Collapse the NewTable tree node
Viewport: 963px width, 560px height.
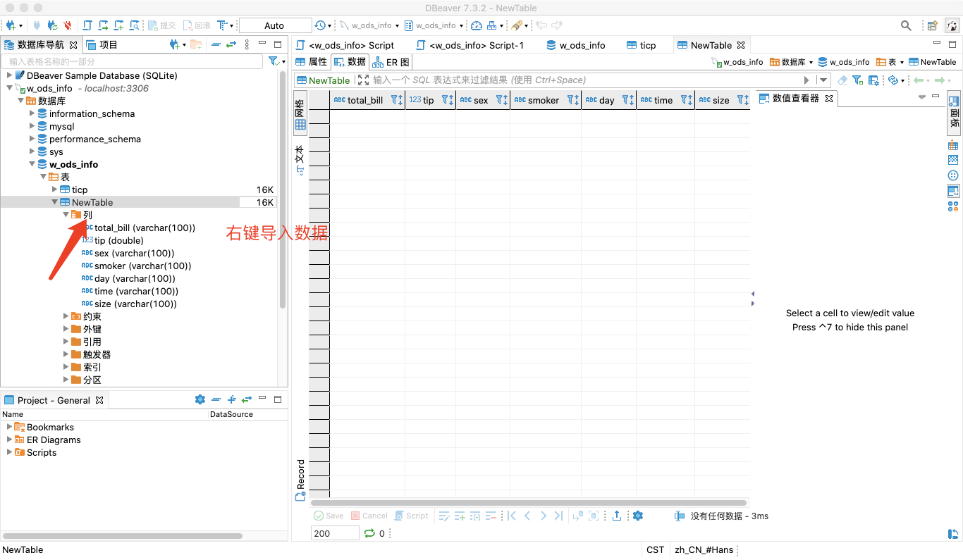click(x=54, y=202)
